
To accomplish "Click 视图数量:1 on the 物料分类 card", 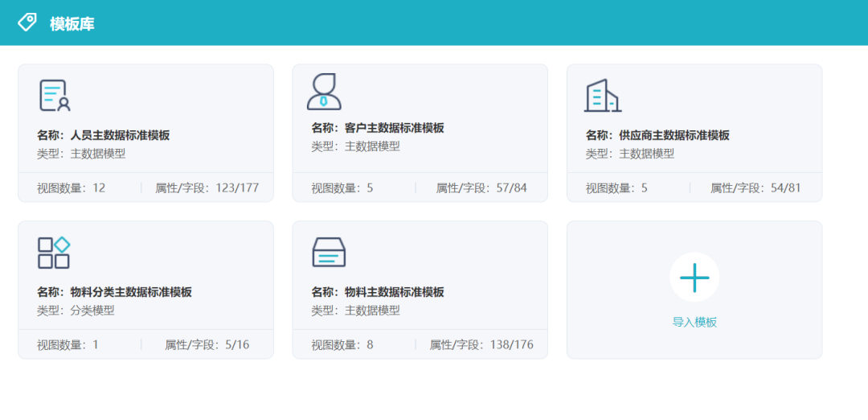I will click(68, 344).
